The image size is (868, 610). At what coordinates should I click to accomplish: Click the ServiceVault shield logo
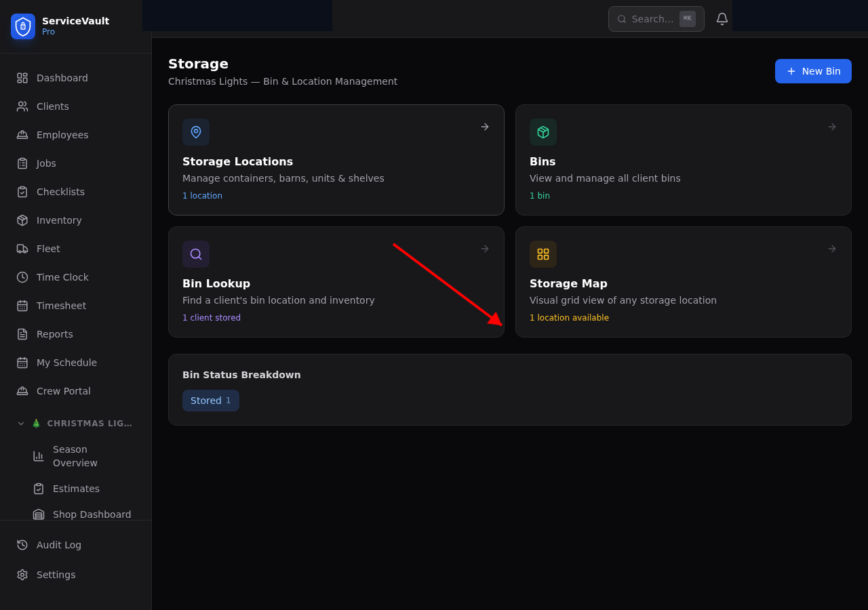(x=22, y=26)
